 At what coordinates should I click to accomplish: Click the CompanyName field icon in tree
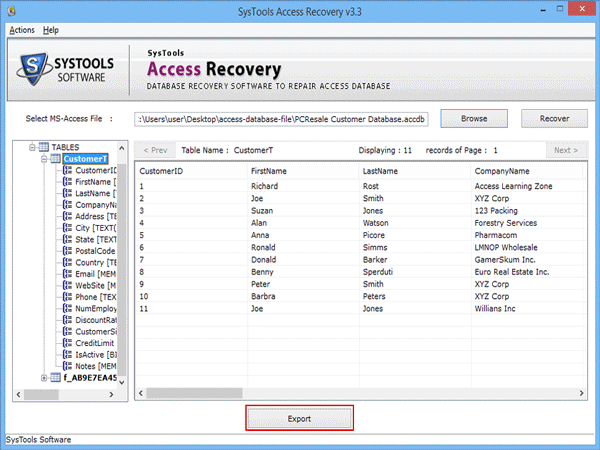(x=67, y=205)
